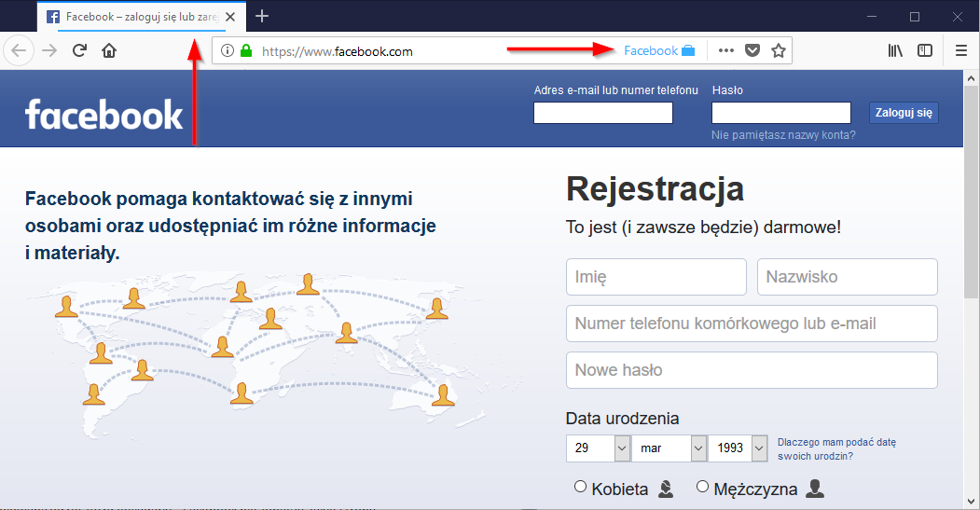Click the URL text in address bar
Image resolution: width=980 pixels, height=510 pixels.
point(338,51)
